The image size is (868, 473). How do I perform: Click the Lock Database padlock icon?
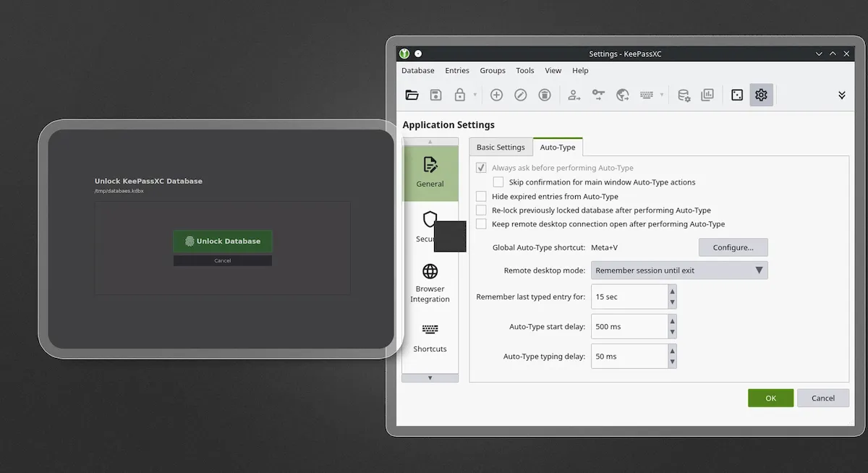(x=459, y=95)
